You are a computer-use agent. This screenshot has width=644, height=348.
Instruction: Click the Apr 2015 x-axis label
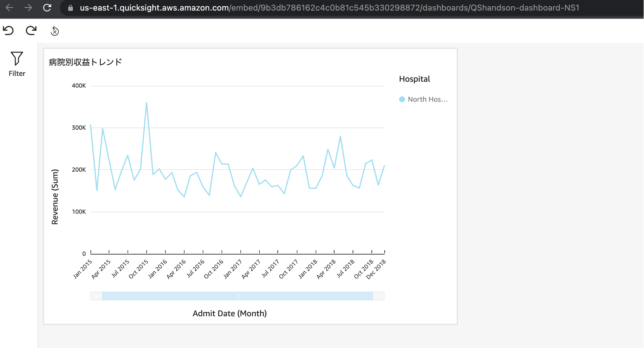pos(101,269)
